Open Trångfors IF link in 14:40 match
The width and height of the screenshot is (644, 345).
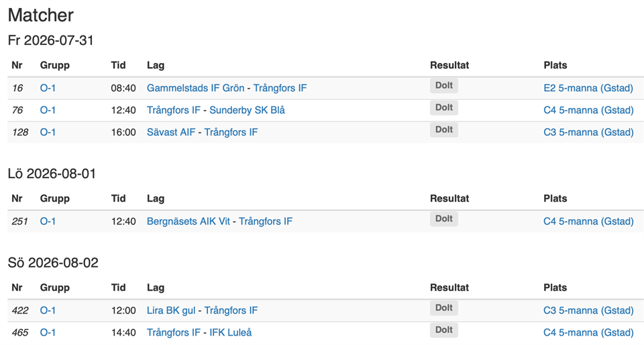[174, 333]
